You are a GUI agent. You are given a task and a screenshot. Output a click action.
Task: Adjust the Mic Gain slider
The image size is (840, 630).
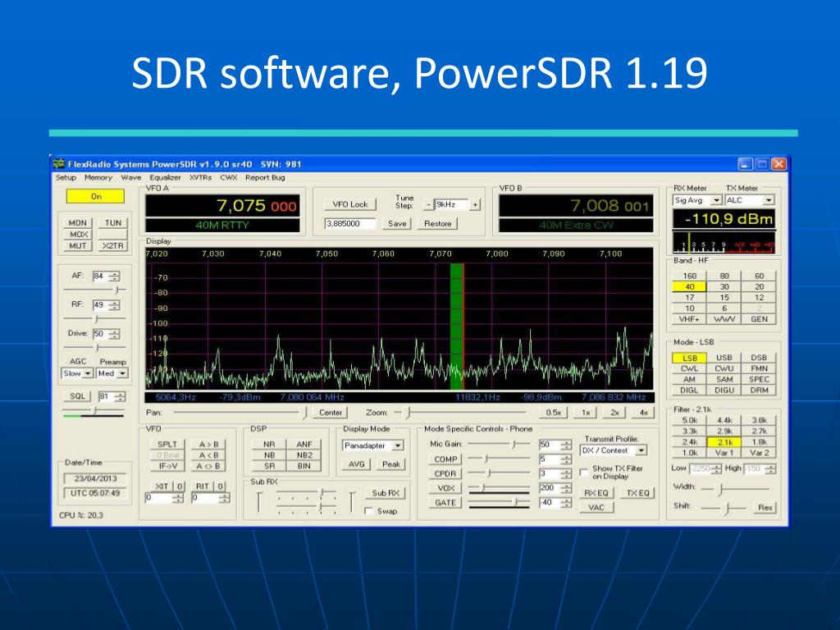click(x=499, y=444)
